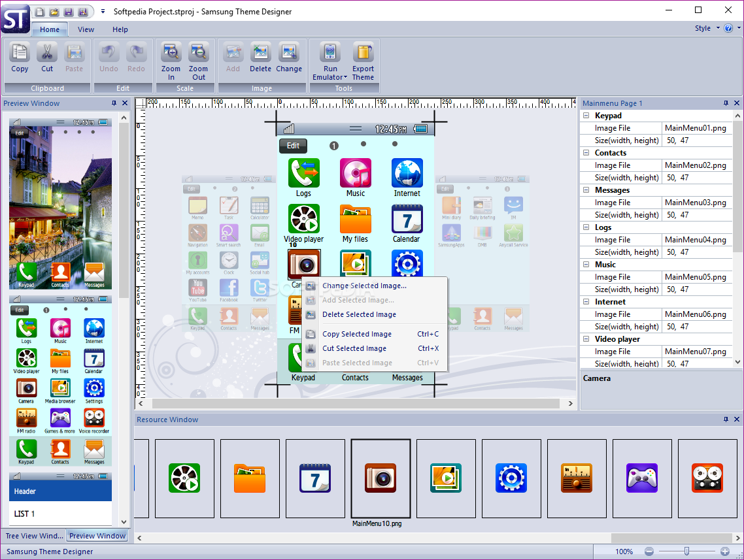Click the save icon in quick access toolbar

[69, 12]
